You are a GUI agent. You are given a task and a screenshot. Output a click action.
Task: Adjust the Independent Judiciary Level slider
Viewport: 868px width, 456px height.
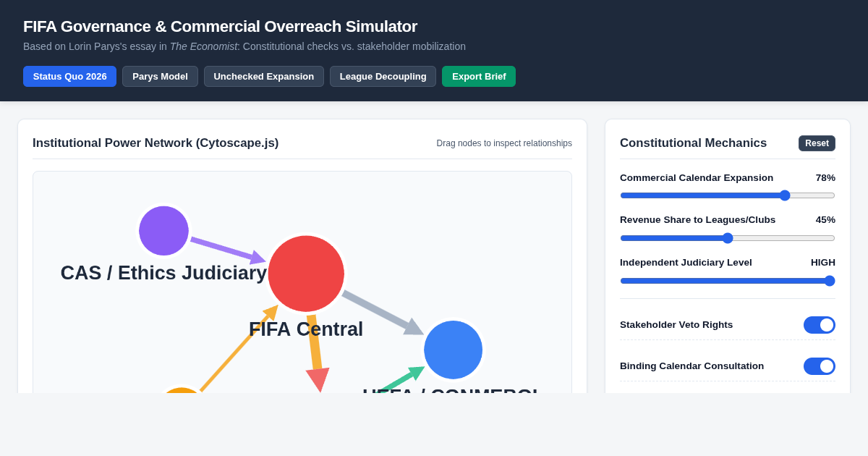[728, 281]
